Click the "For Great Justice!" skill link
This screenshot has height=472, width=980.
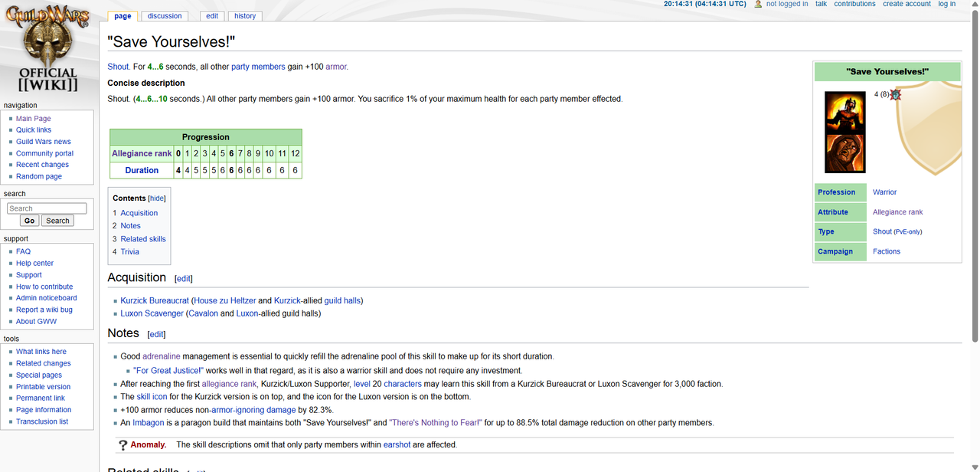(x=168, y=370)
